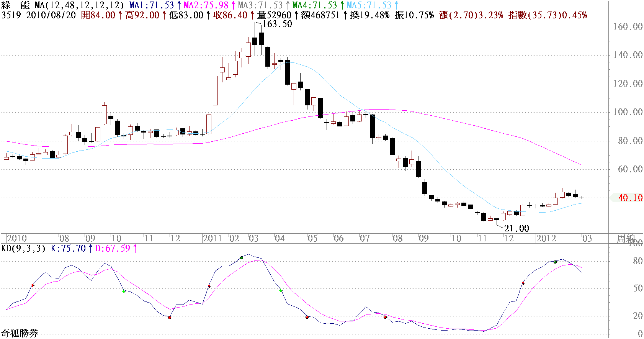This screenshot has width=644, height=339.
Task: Click the dark green dot near KD's 2011 peak
Action: (x=242, y=258)
